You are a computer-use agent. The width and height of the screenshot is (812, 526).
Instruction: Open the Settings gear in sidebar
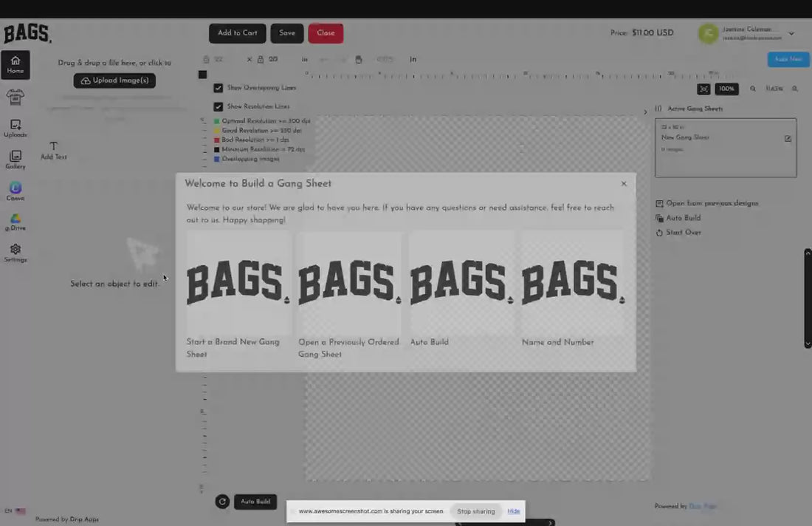coord(15,253)
